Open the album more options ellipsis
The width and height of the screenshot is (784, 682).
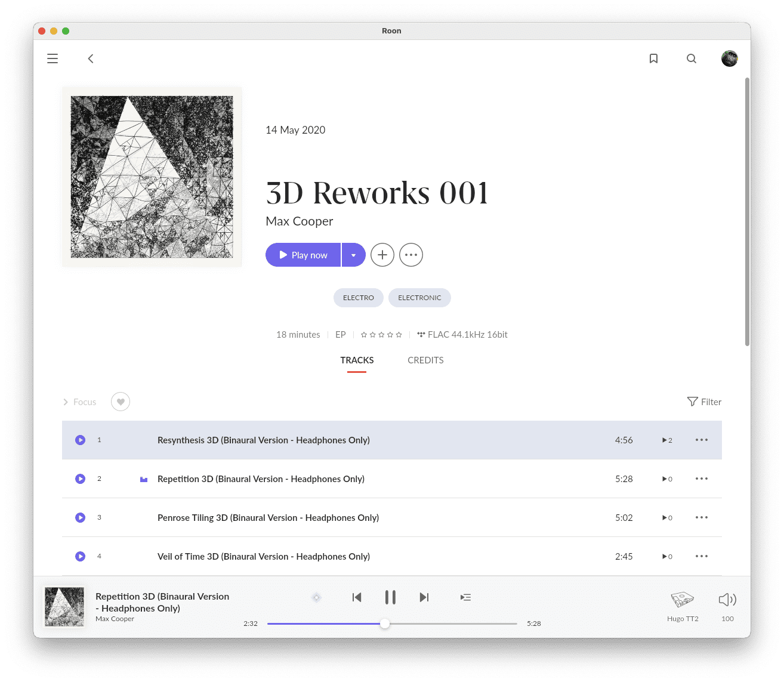pos(411,255)
